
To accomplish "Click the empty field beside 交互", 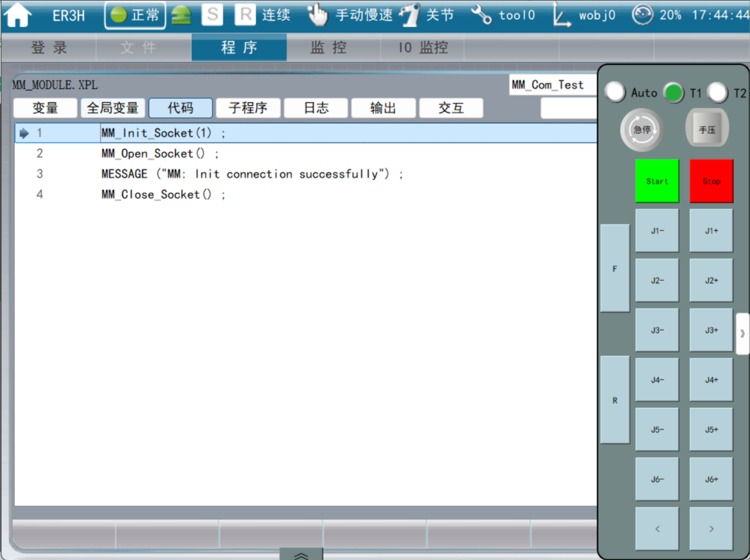I will 569,108.
